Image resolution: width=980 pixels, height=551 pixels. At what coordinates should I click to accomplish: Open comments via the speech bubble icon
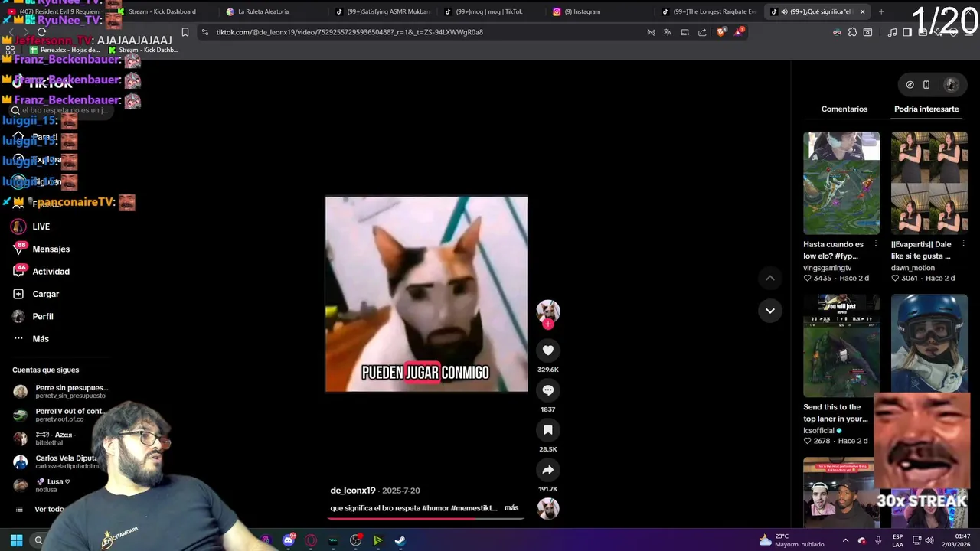click(x=547, y=390)
